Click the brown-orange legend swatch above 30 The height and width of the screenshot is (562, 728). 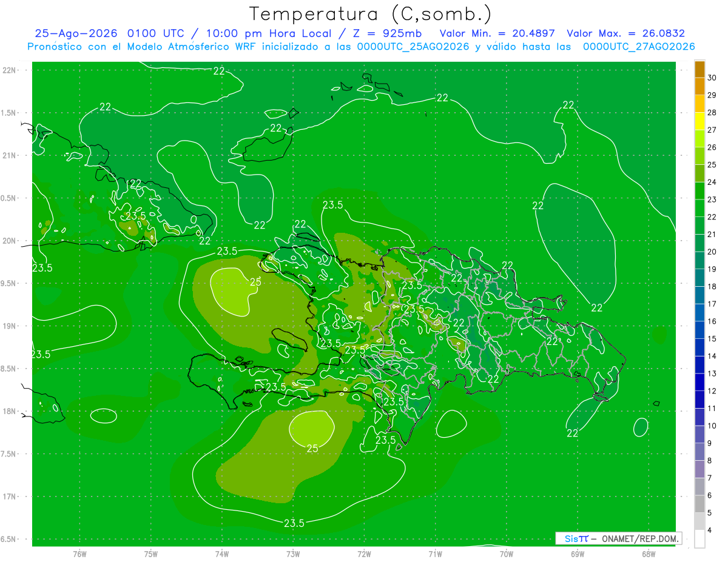[x=699, y=69]
